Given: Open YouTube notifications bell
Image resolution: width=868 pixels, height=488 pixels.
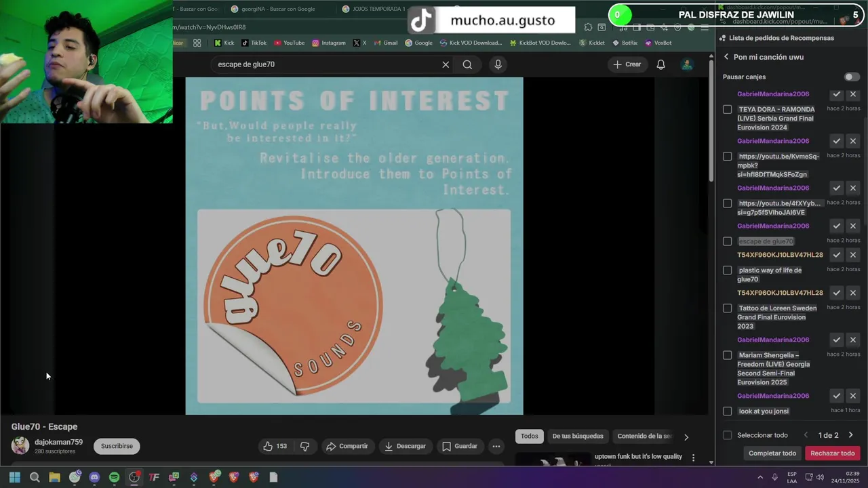Looking at the screenshot, I should 660,64.
